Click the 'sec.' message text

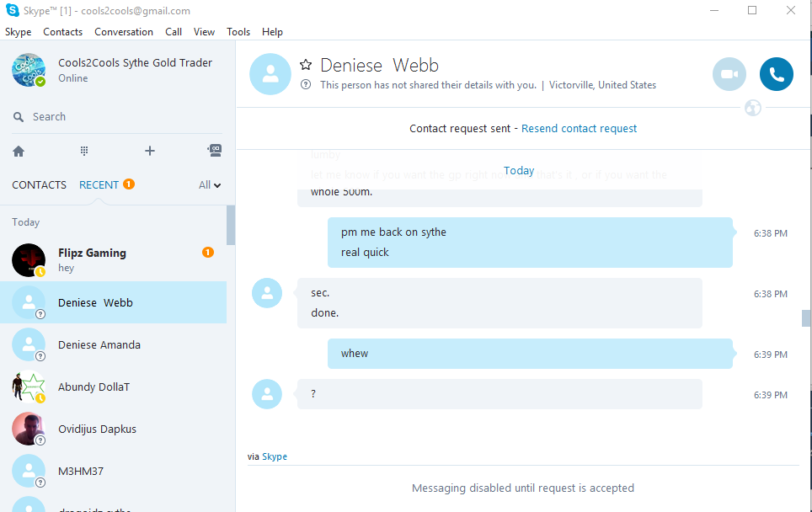click(320, 293)
